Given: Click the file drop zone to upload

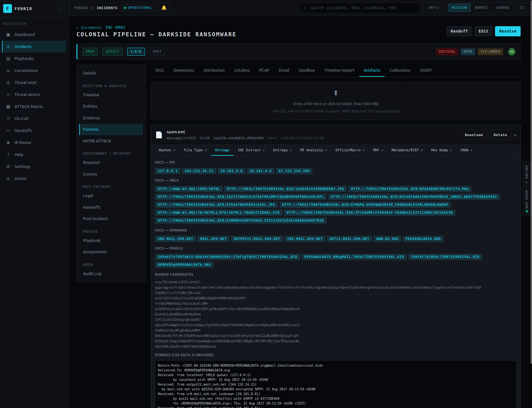Looking at the screenshot, I should click(336, 101).
